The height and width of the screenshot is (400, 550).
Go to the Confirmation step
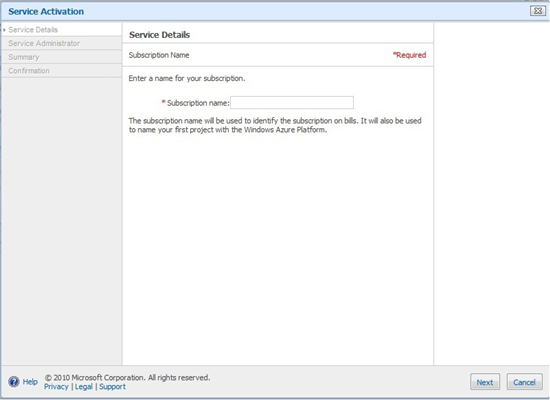(29, 71)
